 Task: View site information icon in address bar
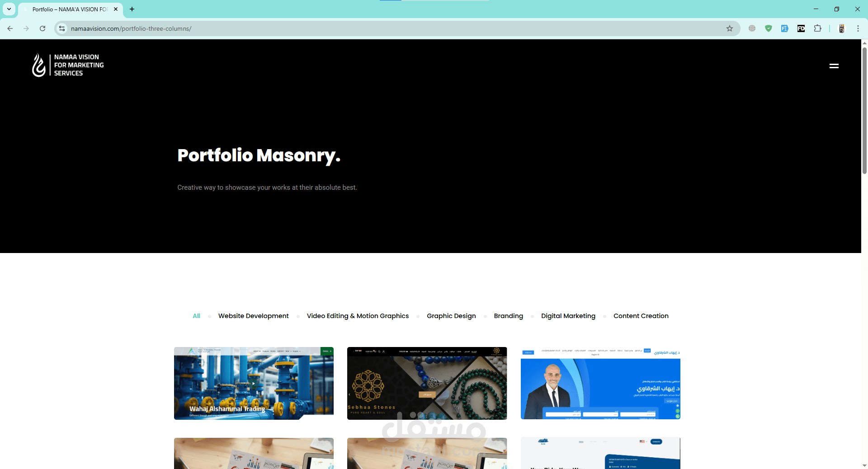point(62,28)
